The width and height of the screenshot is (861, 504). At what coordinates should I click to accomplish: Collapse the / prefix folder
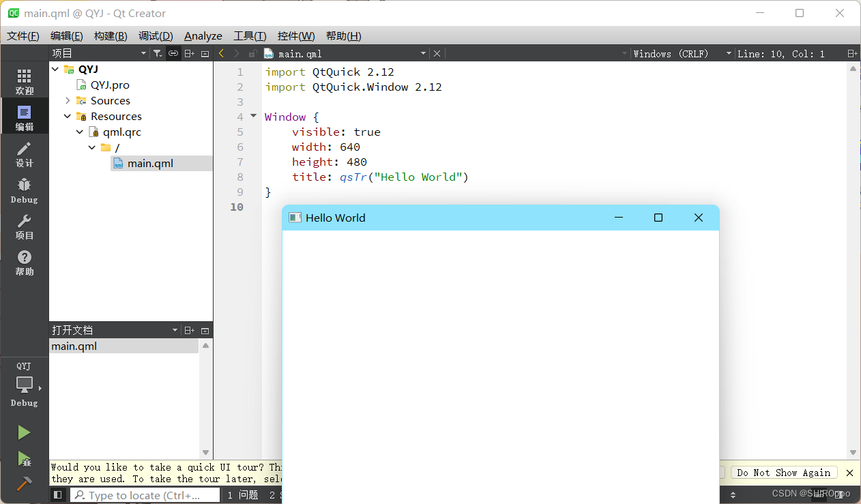(x=92, y=147)
